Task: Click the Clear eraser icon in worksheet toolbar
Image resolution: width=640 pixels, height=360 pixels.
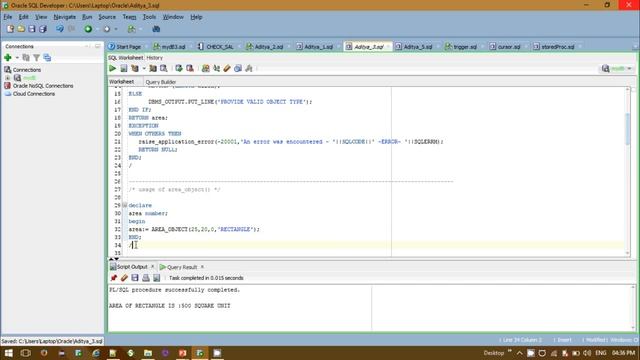Action: pyautogui.click(x=227, y=69)
